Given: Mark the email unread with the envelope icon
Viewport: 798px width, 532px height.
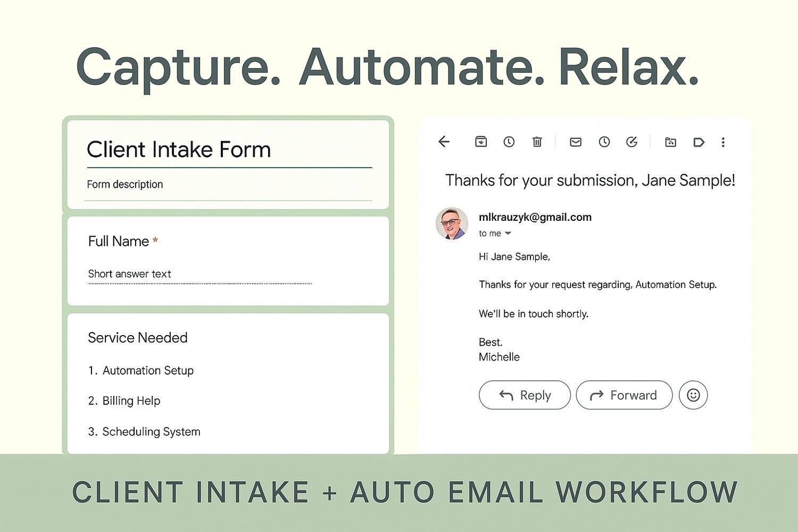Looking at the screenshot, I should [576, 142].
